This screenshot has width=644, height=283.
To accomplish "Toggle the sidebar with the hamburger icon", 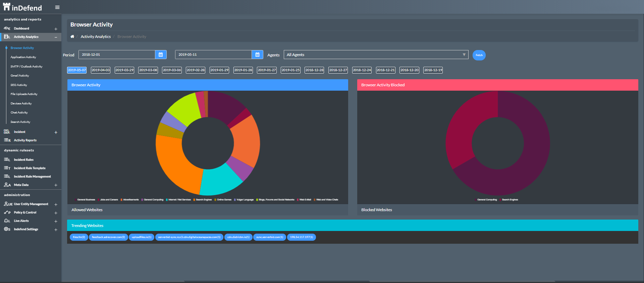I will [57, 7].
